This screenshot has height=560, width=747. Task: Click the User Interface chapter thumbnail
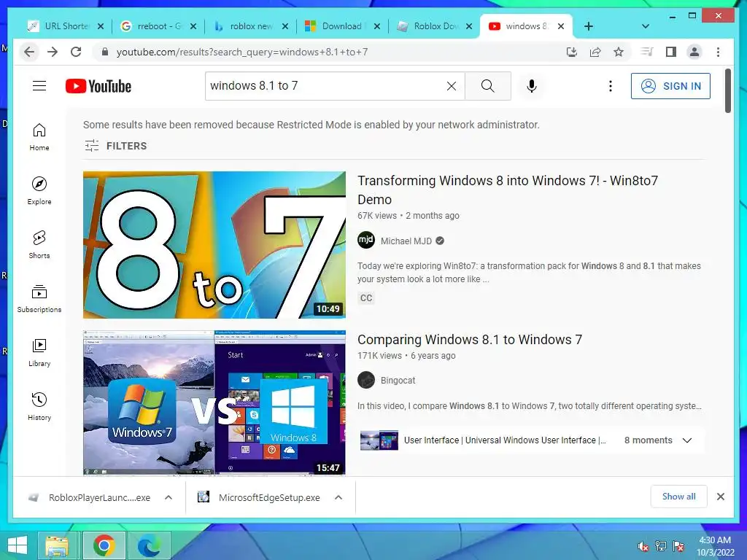[379, 440]
